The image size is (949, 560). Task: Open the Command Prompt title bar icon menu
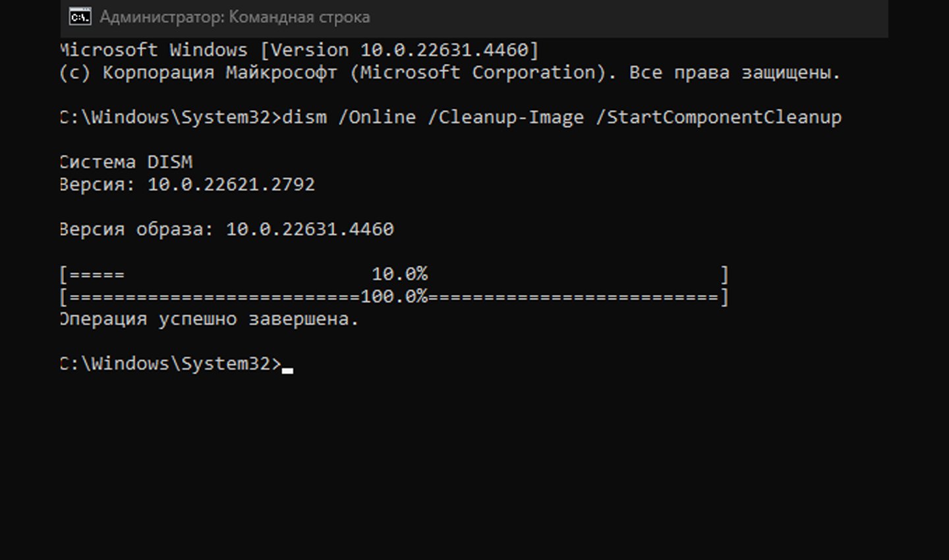pyautogui.click(x=80, y=17)
